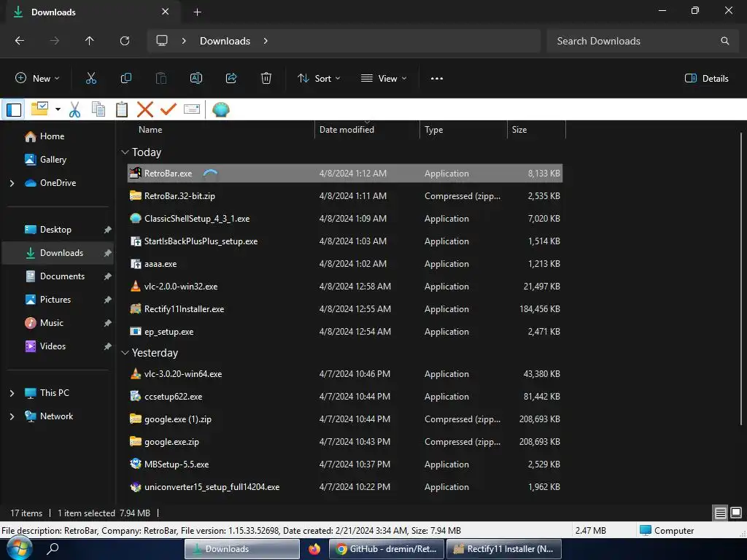Open the Sort dropdown menu

coord(319,79)
